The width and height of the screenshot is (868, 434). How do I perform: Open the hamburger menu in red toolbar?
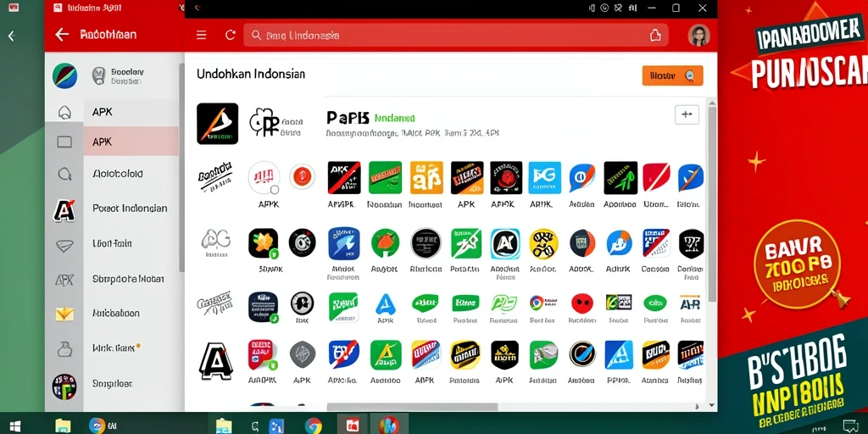click(202, 36)
